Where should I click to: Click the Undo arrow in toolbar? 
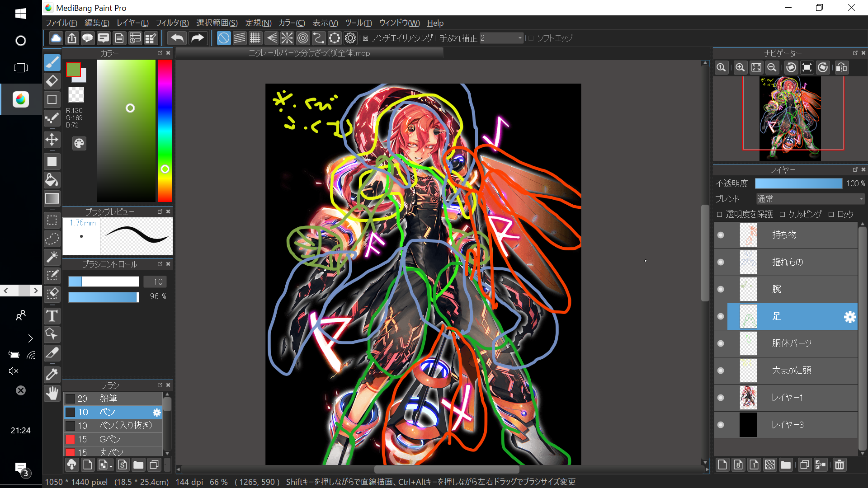point(177,38)
